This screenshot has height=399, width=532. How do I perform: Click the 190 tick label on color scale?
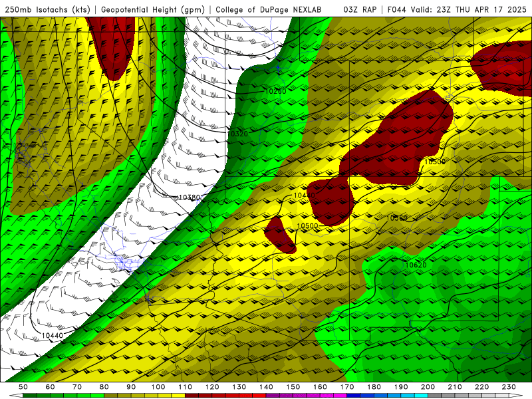pyautogui.click(x=401, y=387)
